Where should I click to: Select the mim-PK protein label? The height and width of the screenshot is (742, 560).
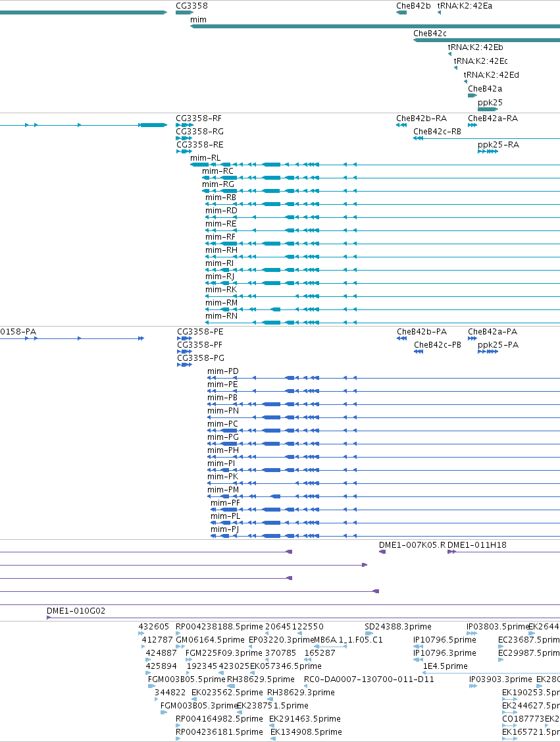pyautogui.click(x=223, y=477)
